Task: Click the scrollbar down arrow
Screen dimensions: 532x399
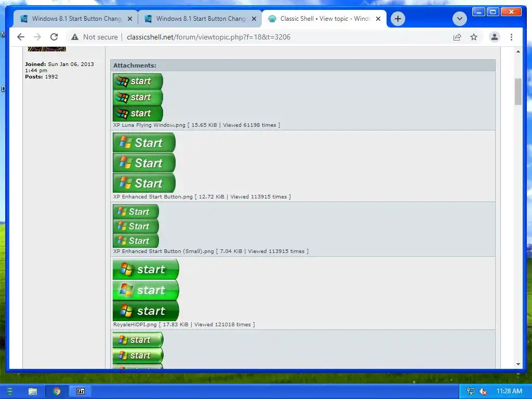Action: point(518,364)
